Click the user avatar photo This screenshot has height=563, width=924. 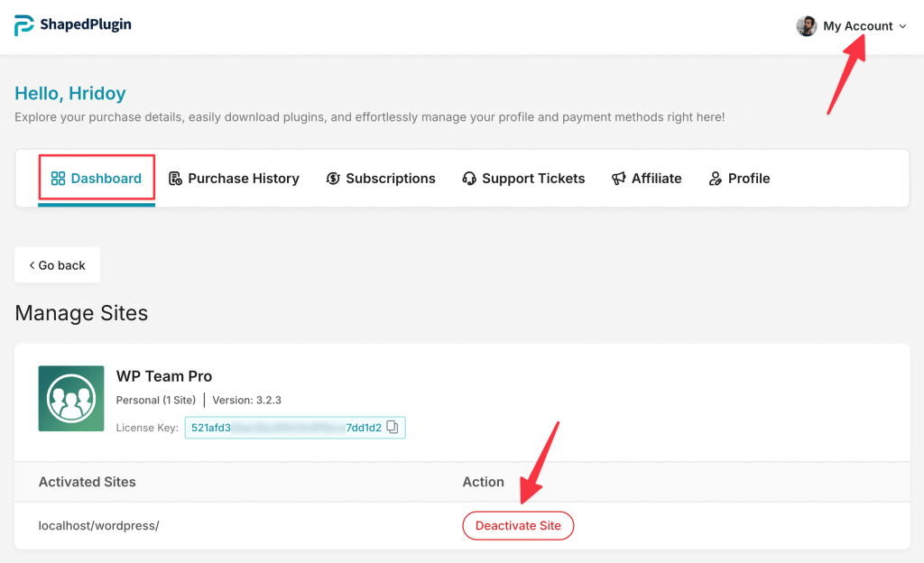806,26
